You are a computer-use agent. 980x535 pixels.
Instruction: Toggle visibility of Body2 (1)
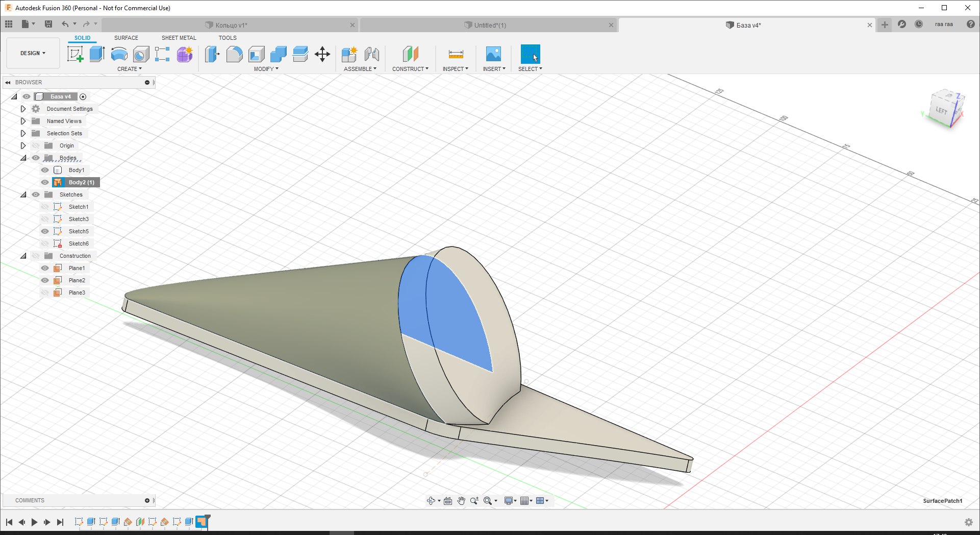(x=45, y=182)
